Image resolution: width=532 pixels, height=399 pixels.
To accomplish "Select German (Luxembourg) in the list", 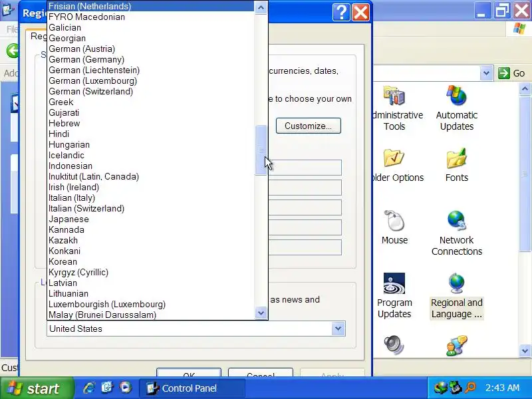I will pyautogui.click(x=151, y=80).
